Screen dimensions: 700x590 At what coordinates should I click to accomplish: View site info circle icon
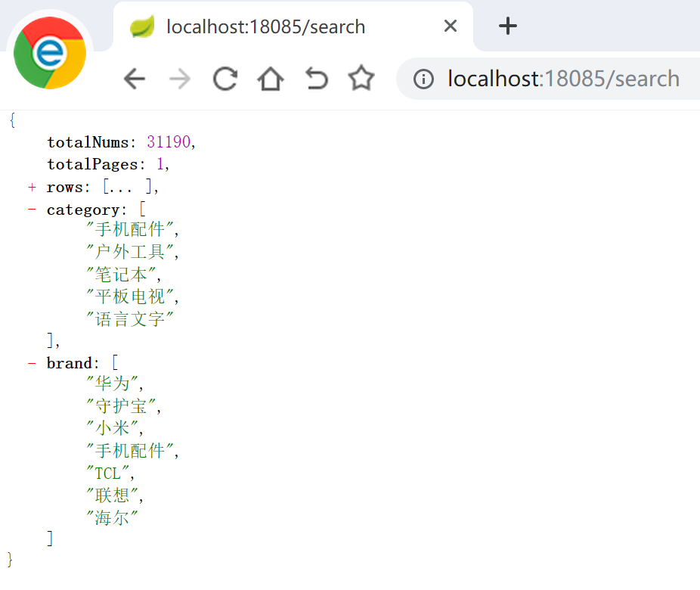pos(423,79)
